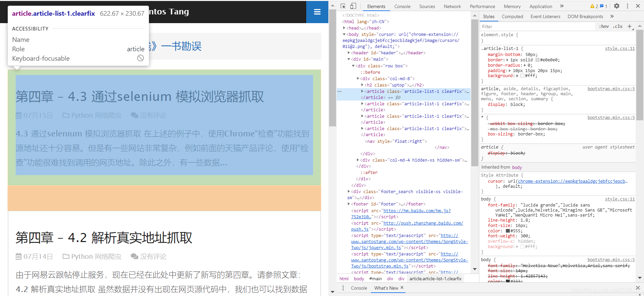Image resolution: width=644 pixels, height=296 pixels.
Task: Collapse the body element node
Action: (x=344, y=34)
